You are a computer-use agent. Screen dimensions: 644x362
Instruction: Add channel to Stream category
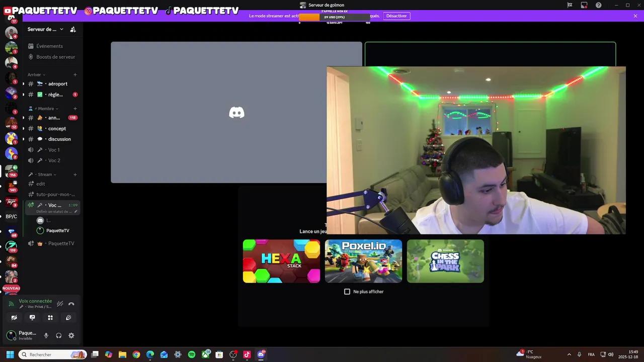(x=75, y=174)
